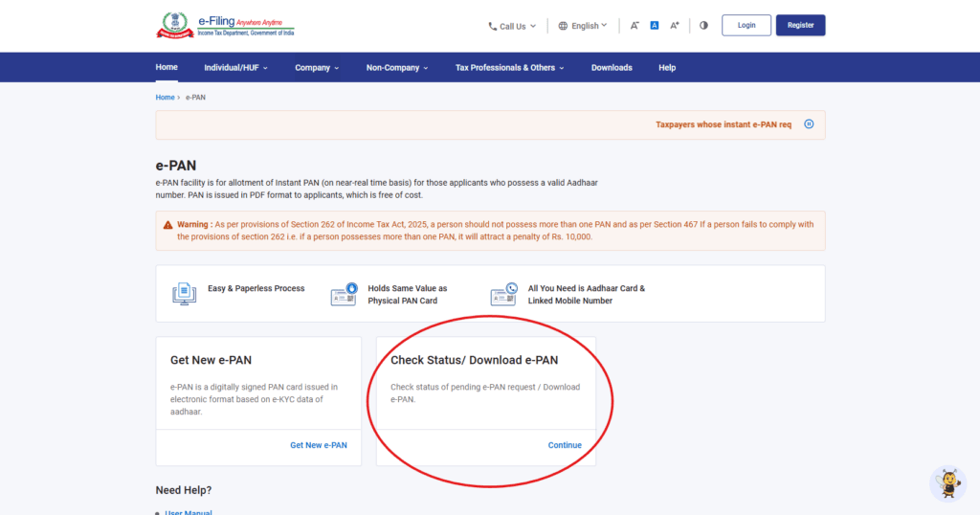Image resolution: width=980 pixels, height=515 pixels.
Task: Click the e-Filing Income Tax Department logo
Action: coord(225,26)
